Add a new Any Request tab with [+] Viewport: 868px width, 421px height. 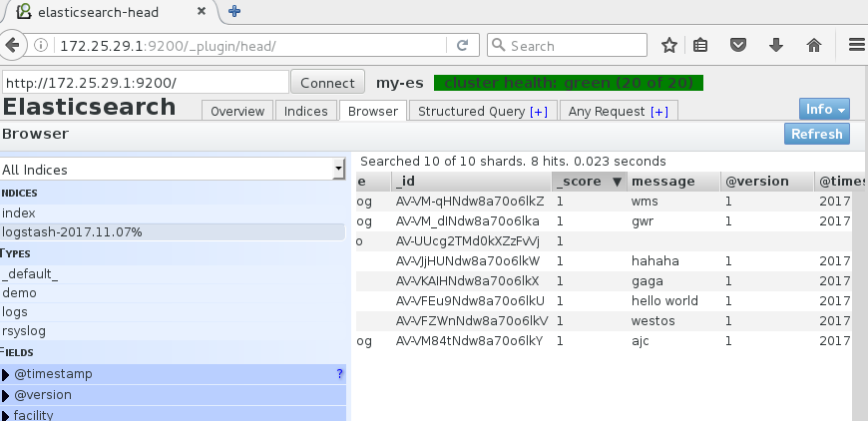point(659,112)
